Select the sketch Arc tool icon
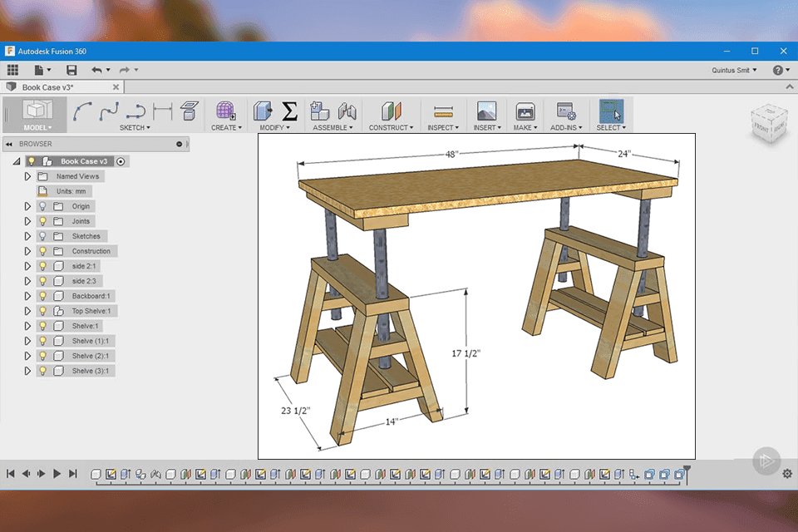This screenshot has width=798, height=532. click(x=82, y=111)
